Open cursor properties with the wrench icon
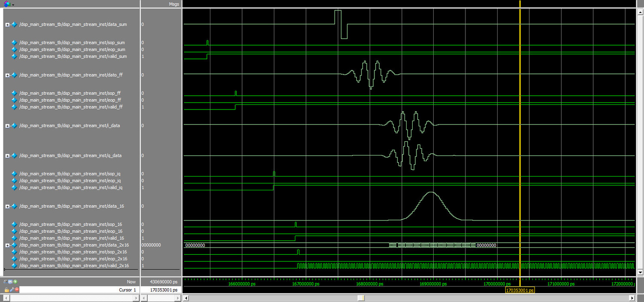 12,290
